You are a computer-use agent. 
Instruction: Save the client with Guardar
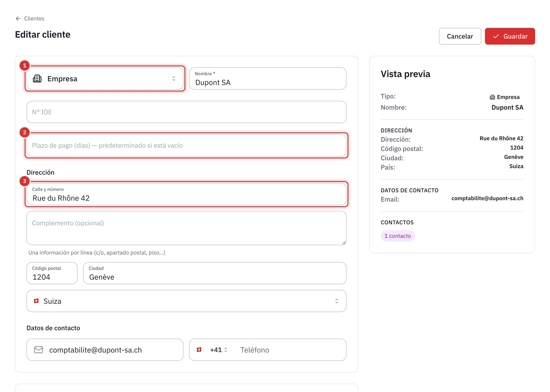click(x=510, y=36)
